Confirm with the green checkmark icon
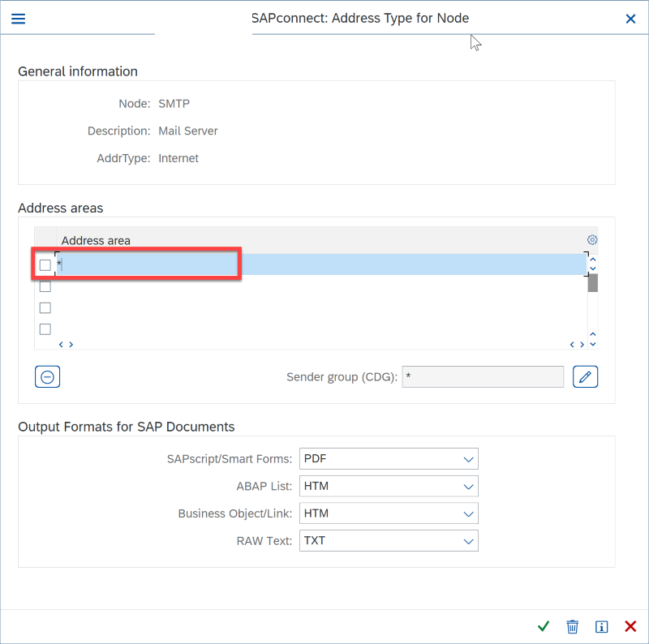The image size is (649, 644). point(544,626)
